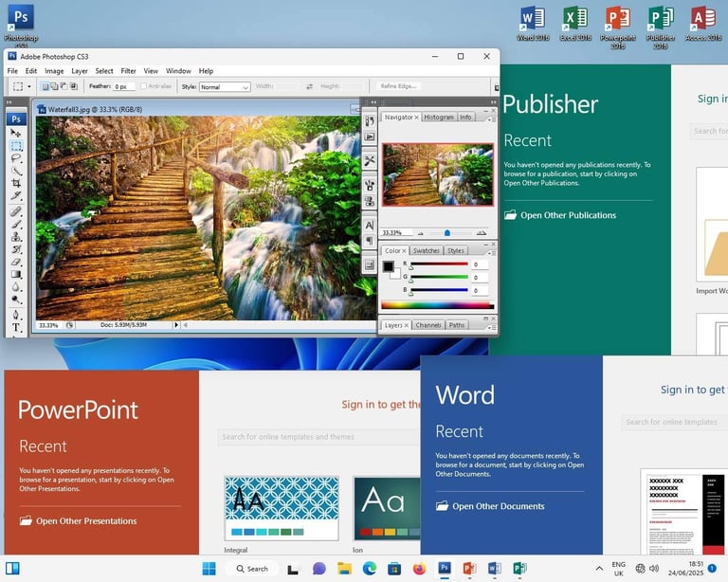The width and height of the screenshot is (728, 582).
Task: Select the Integral template thumbnail in PowerPoint
Action: coord(282,508)
